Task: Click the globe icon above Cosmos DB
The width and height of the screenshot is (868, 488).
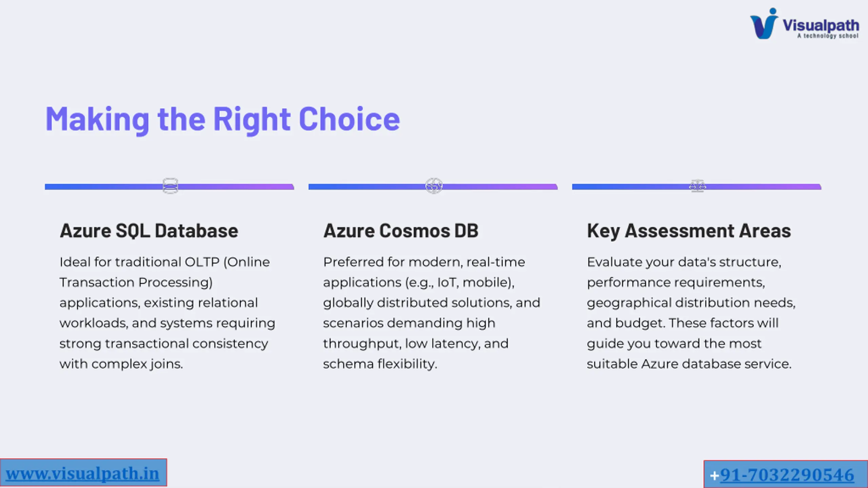Action: click(434, 186)
